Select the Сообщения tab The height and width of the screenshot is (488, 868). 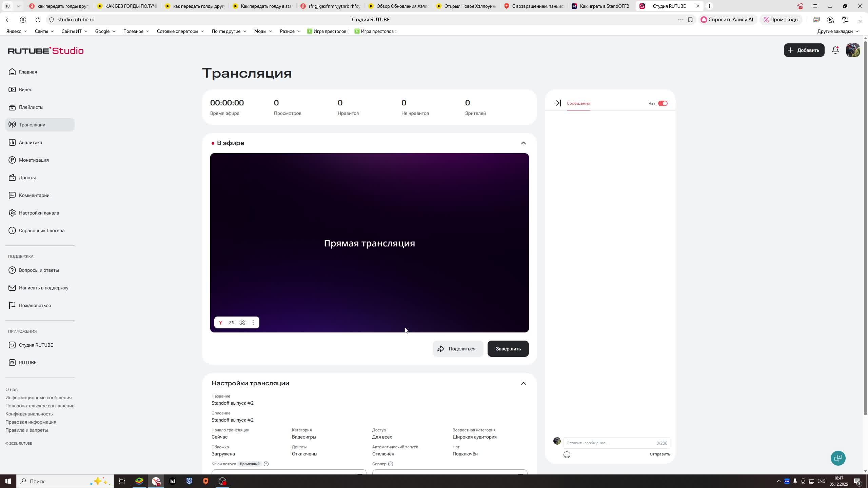pos(578,103)
